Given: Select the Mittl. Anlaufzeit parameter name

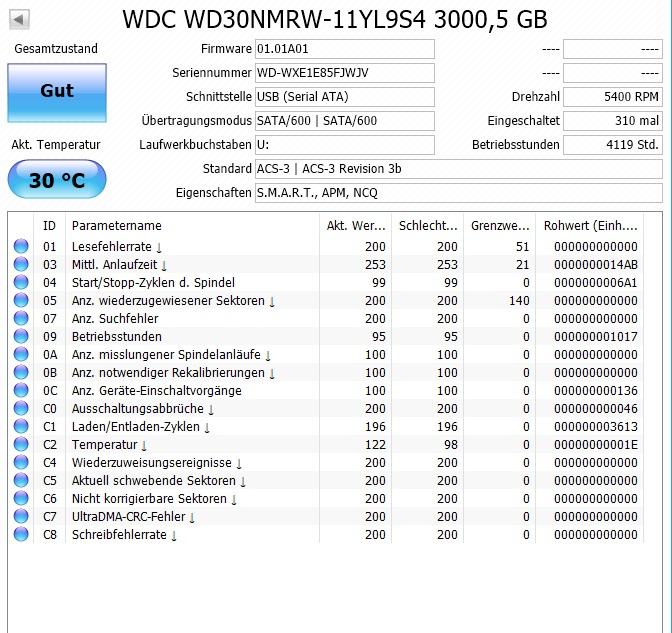Looking at the screenshot, I should tap(114, 264).
